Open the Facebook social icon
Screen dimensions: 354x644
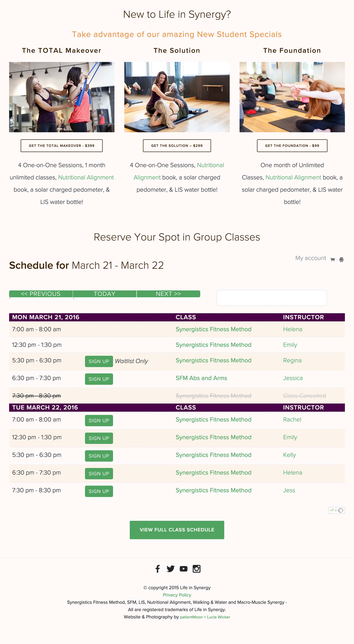coord(158,569)
